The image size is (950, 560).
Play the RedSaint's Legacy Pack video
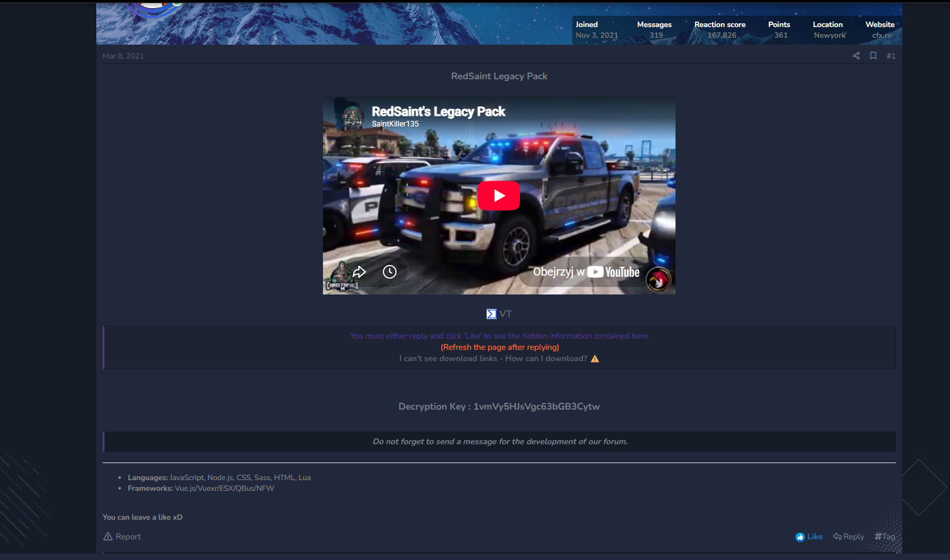tap(499, 196)
